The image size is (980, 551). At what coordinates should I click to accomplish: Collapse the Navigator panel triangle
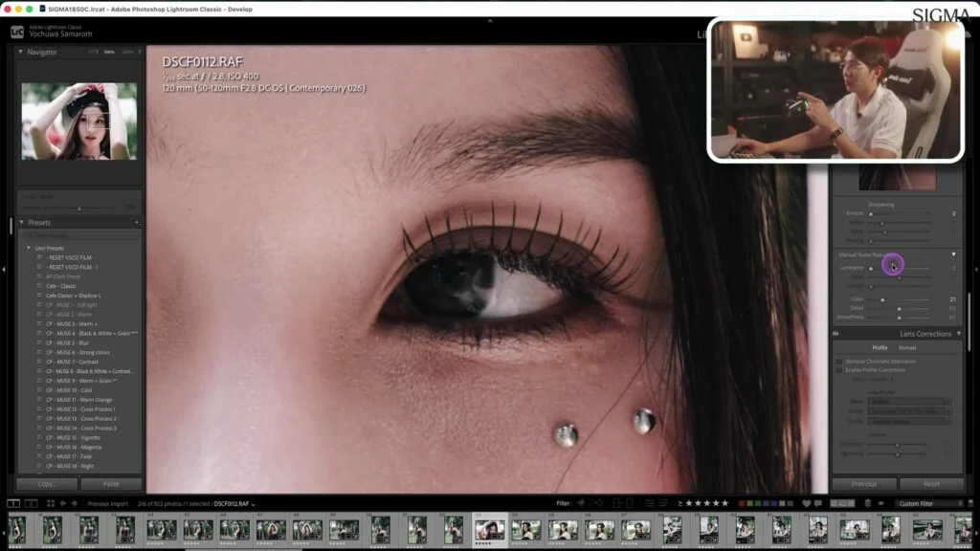click(x=21, y=52)
